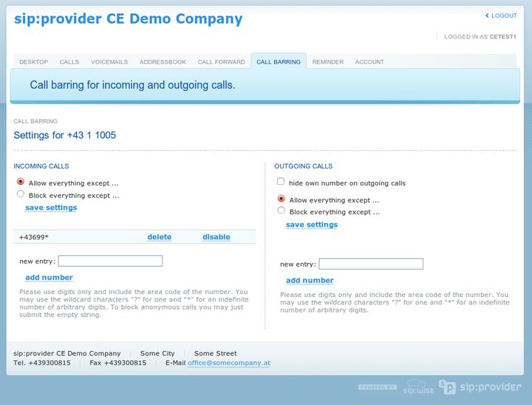Open the Desktop tab
This screenshot has width=532, height=405.
(33, 62)
